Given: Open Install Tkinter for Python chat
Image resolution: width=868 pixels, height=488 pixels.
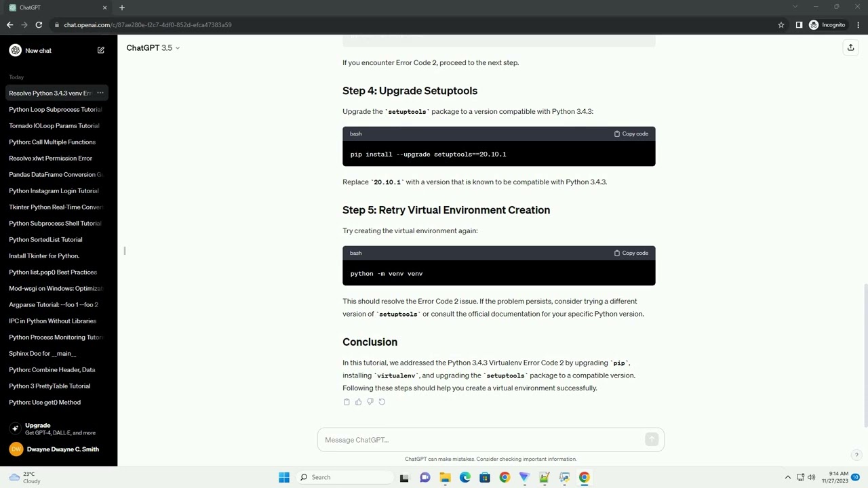Looking at the screenshot, I should [x=56, y=256].
